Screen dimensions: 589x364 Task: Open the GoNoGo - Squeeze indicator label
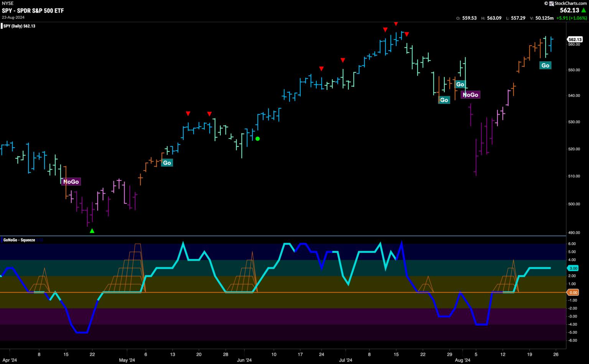(x=19, y=240)
